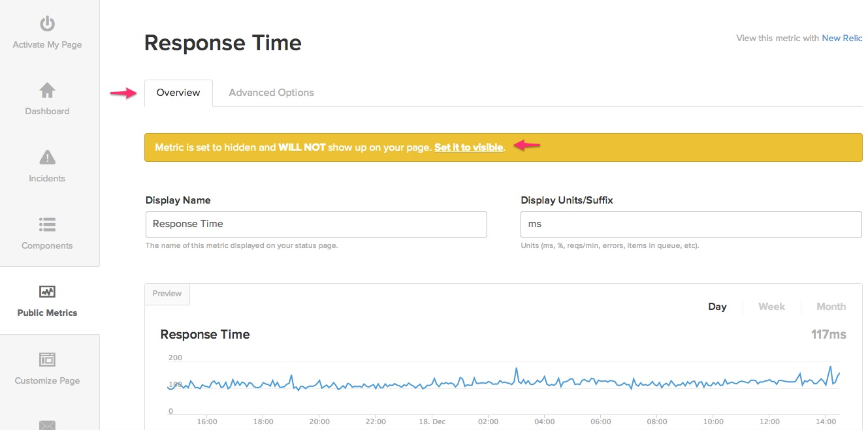Click the '117ms' chart value

[828, 335]
